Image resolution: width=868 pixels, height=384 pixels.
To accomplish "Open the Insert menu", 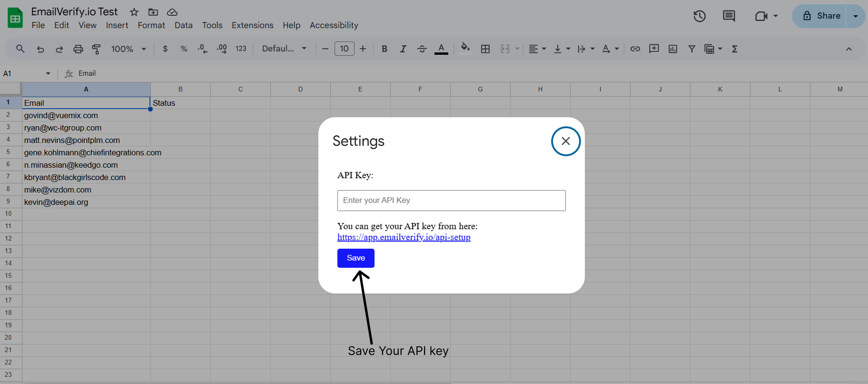I will [x=117, y=25].
